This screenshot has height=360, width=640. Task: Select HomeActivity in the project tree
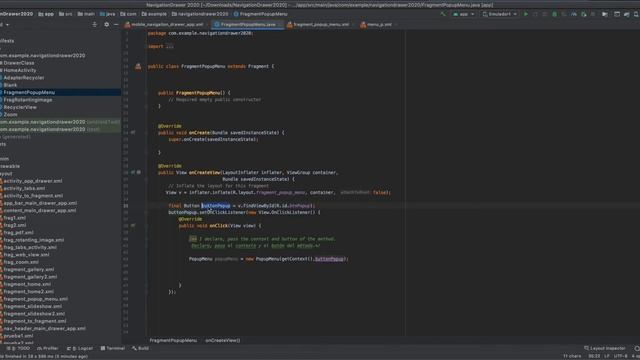pyautogui.click(x=20, y=70)
